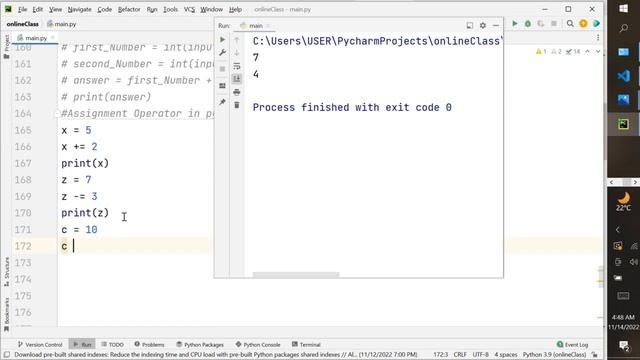The image size is (640, 360).
Task: Click the wrench settings icon in Run panel
Action: point(222,53)
